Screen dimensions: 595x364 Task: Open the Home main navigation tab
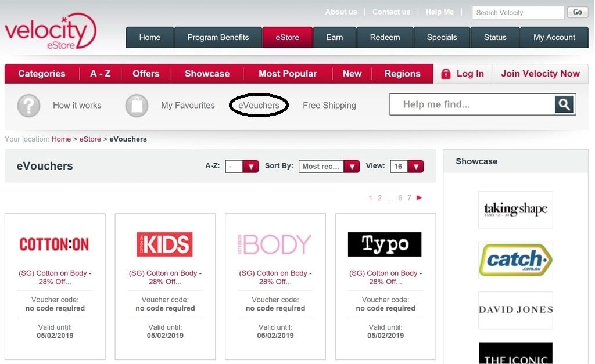(x=150, y=37)
